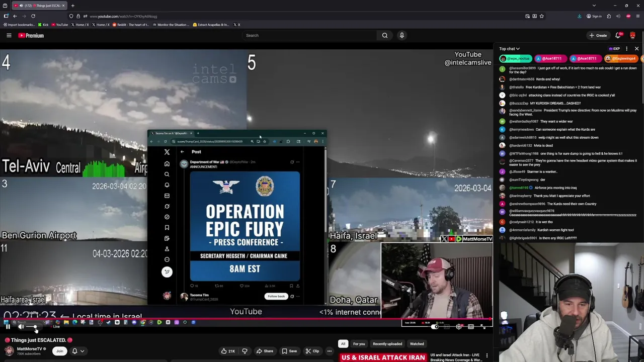The image size is (644, 362).
Task: Mute the video with speaker icon
Action: pos(21,327)
